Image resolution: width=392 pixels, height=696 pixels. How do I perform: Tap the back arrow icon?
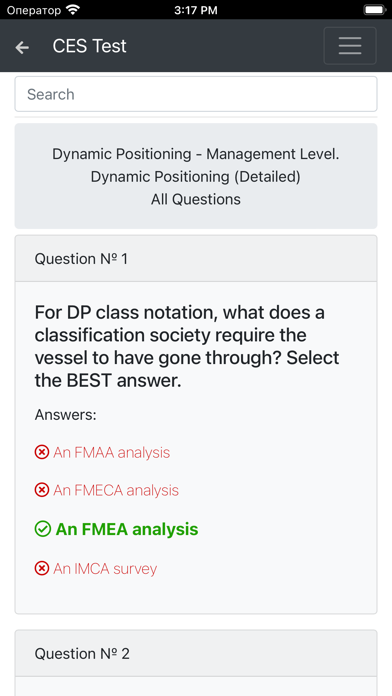click(x=22, y=47)
